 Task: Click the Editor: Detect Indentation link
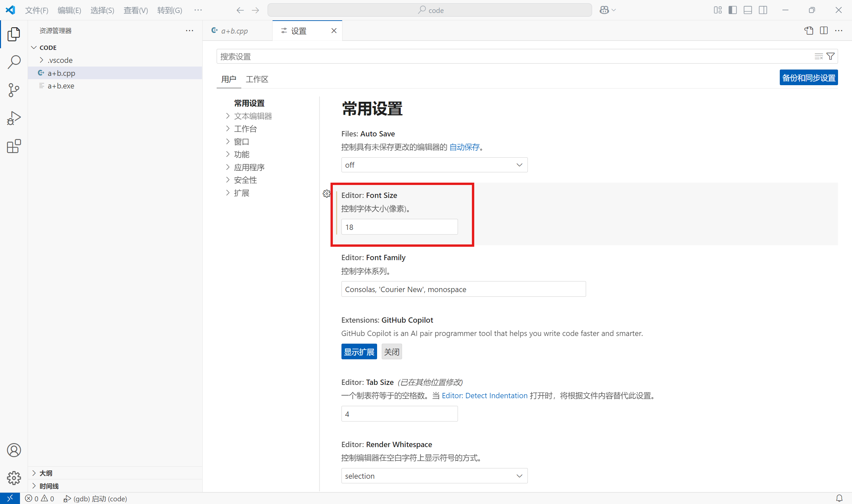485,396
